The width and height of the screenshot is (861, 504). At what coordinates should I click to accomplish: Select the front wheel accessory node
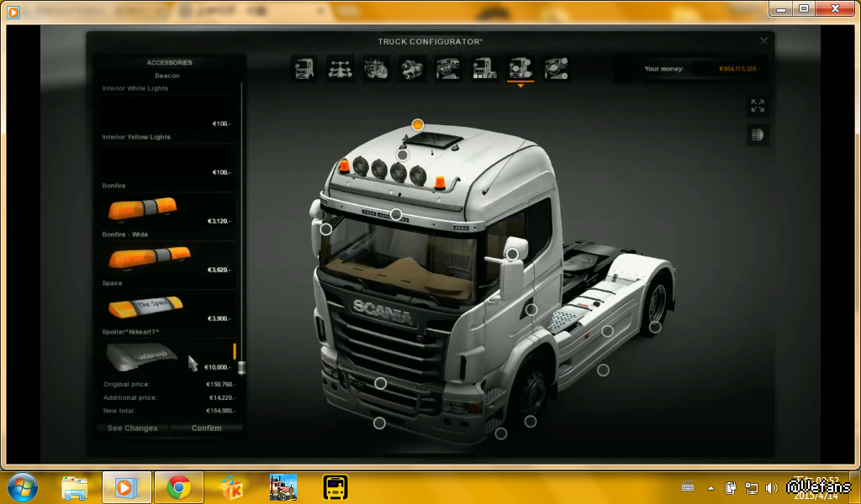point(530,421)
